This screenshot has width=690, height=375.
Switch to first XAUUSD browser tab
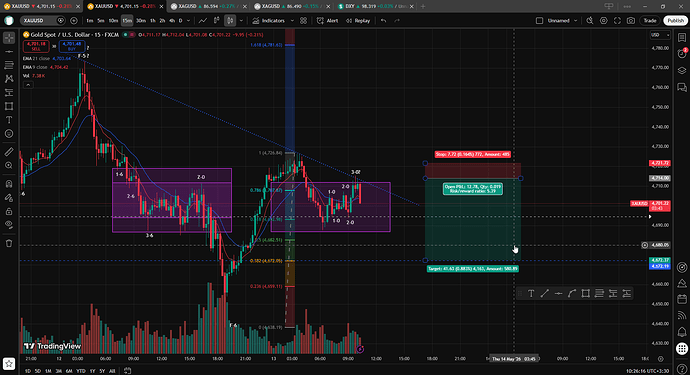(x=37, y=6)
